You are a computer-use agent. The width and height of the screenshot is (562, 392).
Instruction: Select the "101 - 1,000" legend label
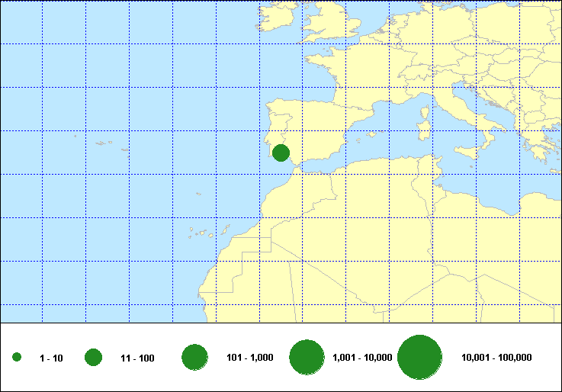point(250,358)
